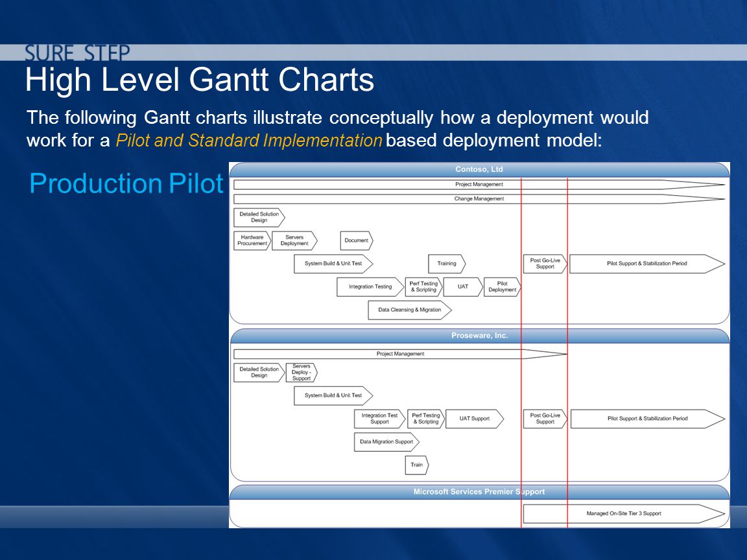Click the Train task box
Image resolution: width=747 pixels, height=560 pixels.
point(417,465)
